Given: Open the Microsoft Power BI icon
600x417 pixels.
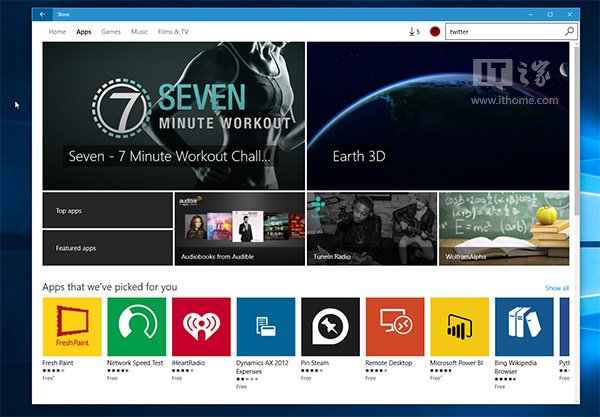Looking at the screenshot, I should click(460, 327).
